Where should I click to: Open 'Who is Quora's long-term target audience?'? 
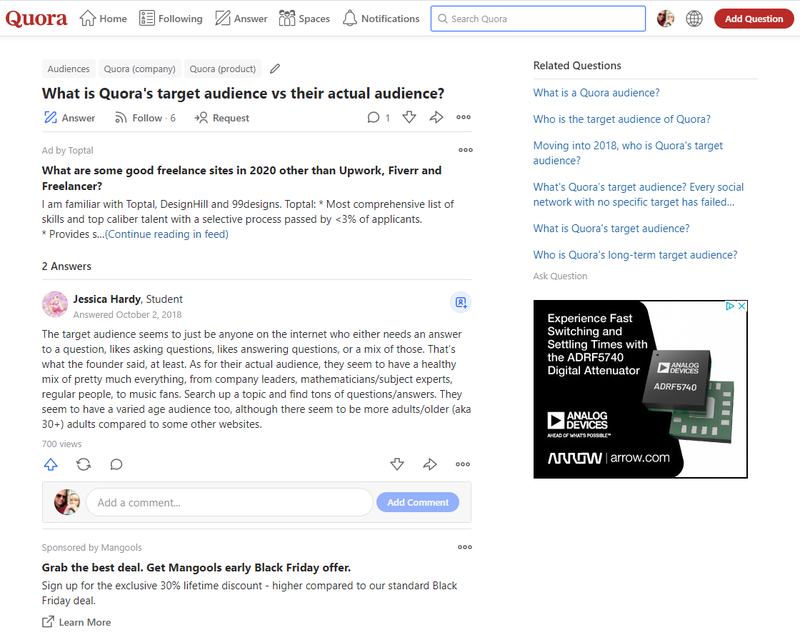[635, 255]
